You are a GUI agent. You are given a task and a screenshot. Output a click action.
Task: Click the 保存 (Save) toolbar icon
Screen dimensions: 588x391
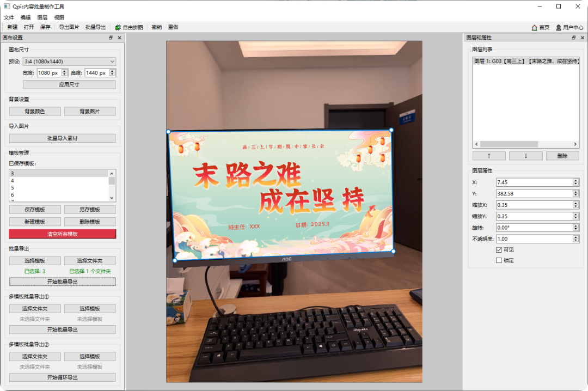[45, 27]
